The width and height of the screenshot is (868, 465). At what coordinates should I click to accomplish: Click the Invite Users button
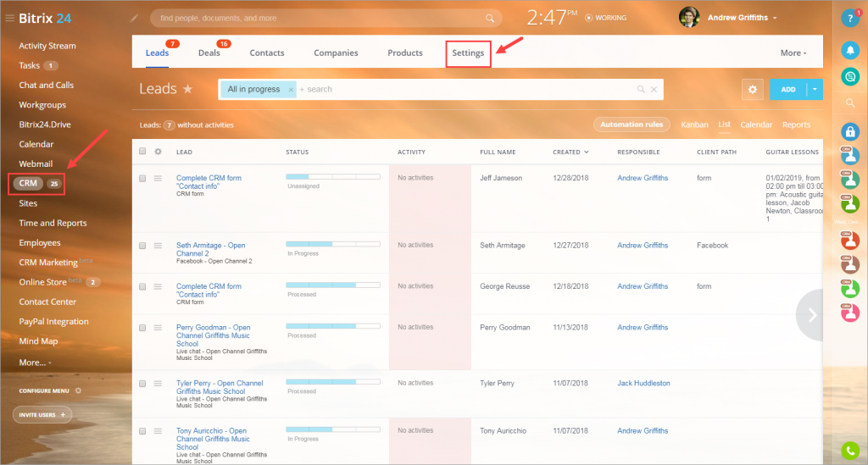point(42,415)
